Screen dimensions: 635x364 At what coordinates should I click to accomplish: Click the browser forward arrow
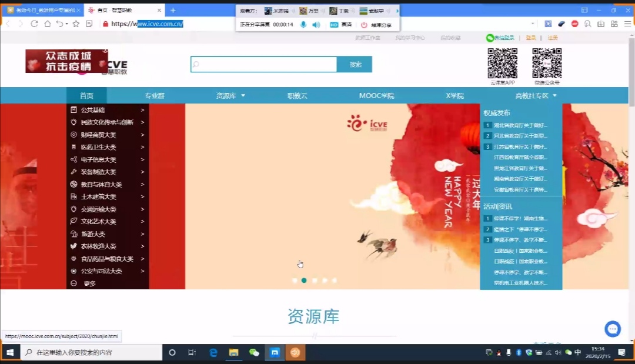(21, 24)
